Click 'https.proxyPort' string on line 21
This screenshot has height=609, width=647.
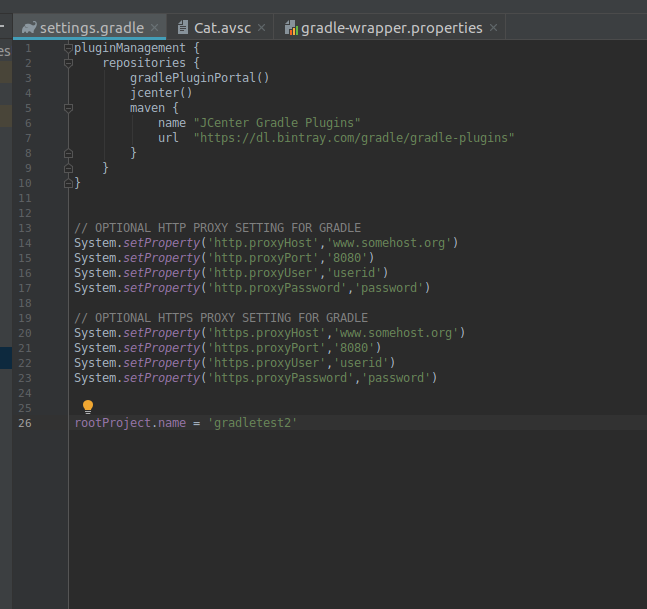[267, 348]
